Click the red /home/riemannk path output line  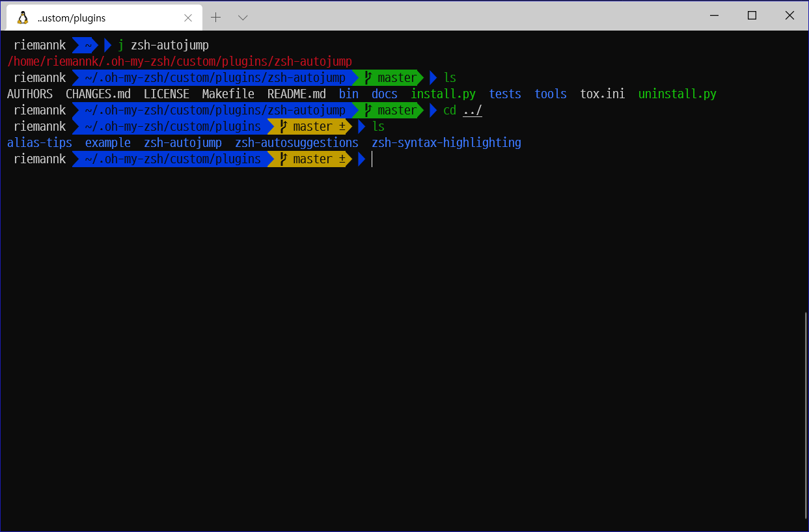(180, 61)
